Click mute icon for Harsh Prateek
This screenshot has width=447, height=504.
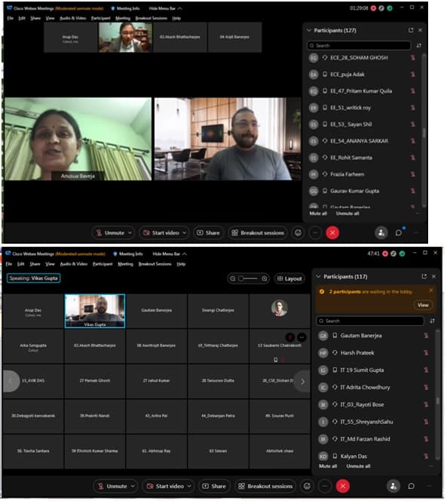pyautogui.click(x=426, y=353)
